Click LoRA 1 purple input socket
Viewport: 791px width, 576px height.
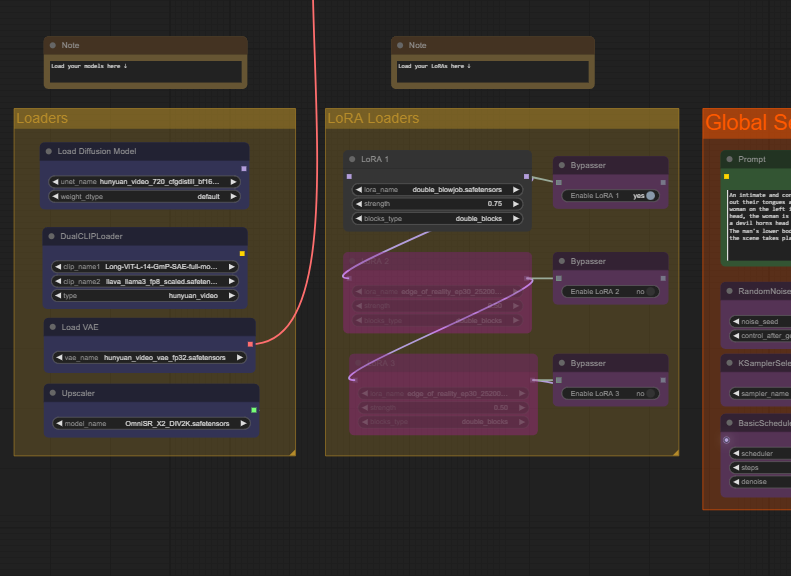pyautogui.click(x=349, y=177)
